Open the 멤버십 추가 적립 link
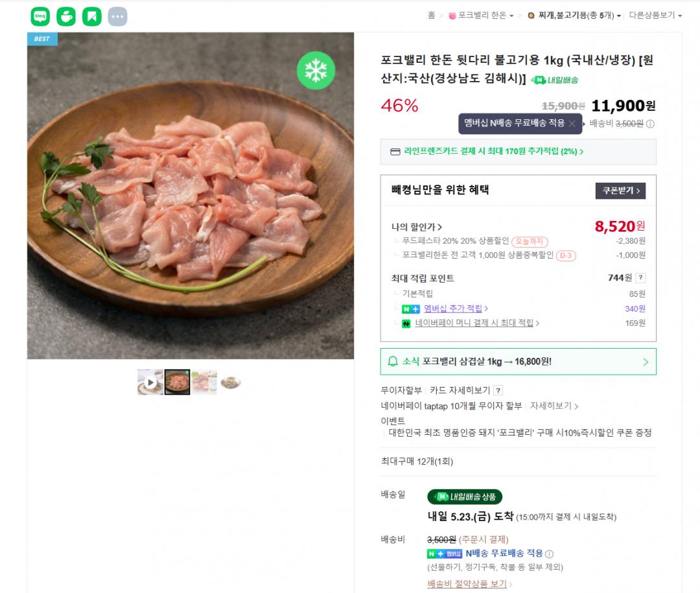Screen dimensions: 700x593 [455, 308]
